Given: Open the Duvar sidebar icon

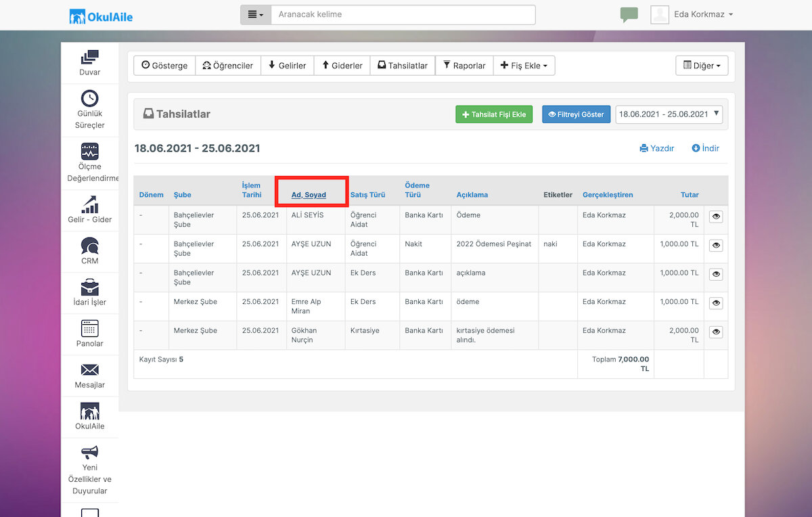Looking at the screenshot, I should click(x=89, y=58).
